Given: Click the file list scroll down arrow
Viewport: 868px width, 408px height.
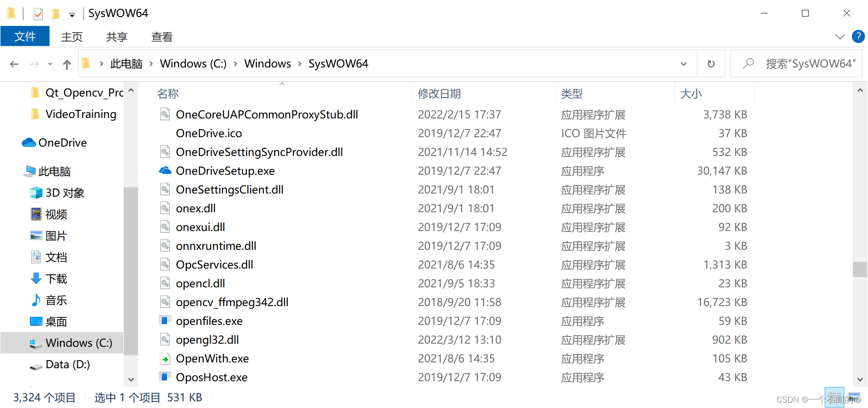Looking at the screenshot, I should pyautogui.click(x=860, y=379).
